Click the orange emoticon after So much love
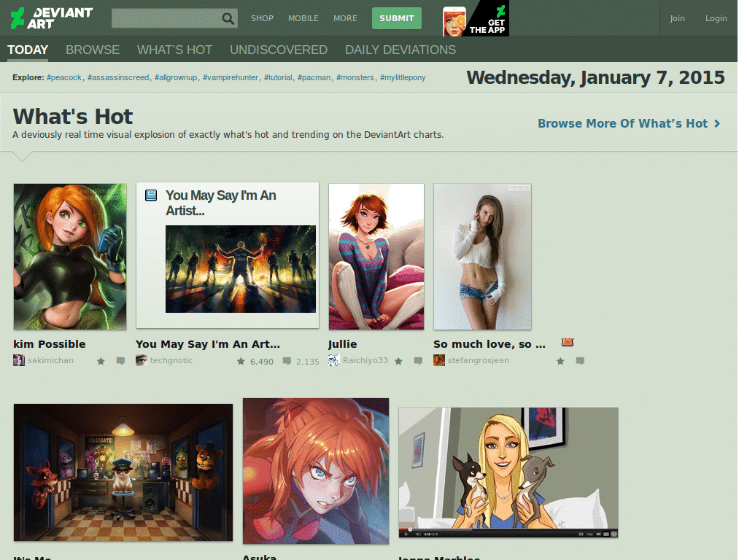Viewport: 747px width, 560px height. (x=568, y=343)
